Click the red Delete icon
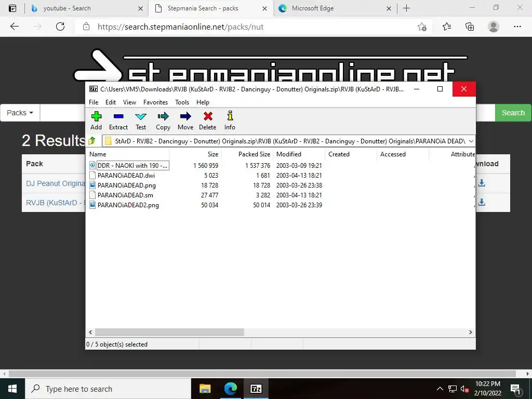The height and width of the screenshot is (399, 532). [x=208, y=121]
